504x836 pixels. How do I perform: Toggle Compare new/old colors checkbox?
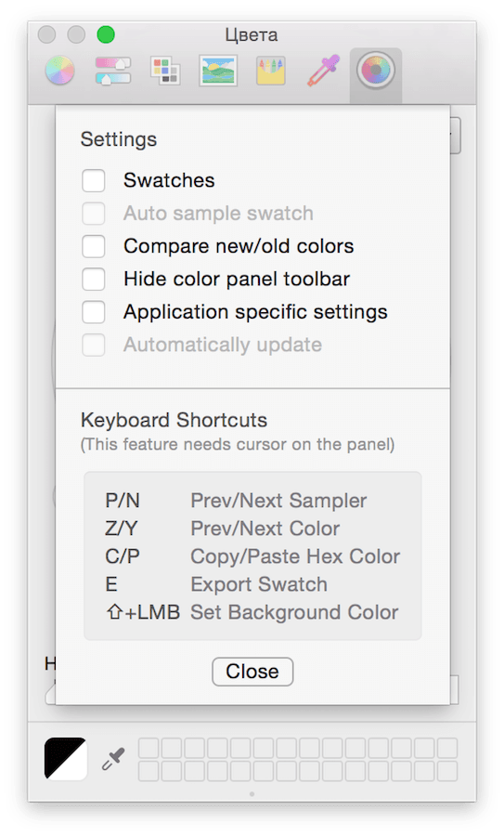93,246
